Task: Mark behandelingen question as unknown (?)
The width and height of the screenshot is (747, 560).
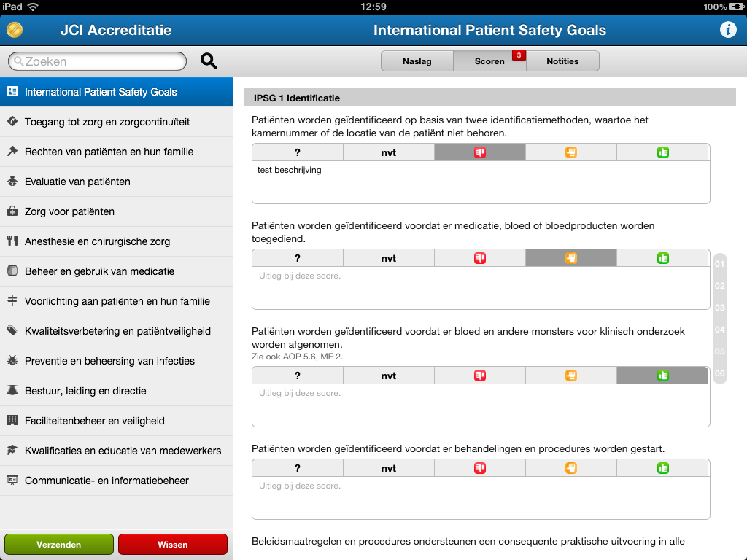Action: point(298,468)
